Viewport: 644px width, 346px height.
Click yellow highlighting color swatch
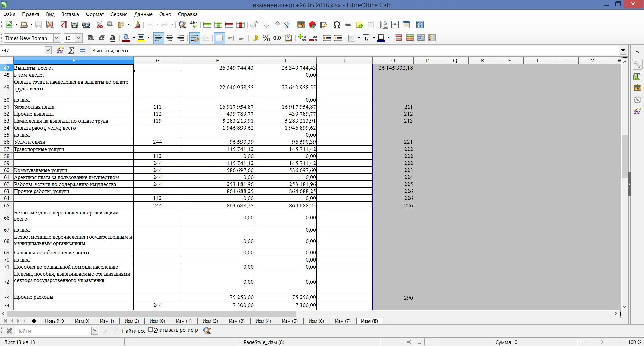[141, 38]
